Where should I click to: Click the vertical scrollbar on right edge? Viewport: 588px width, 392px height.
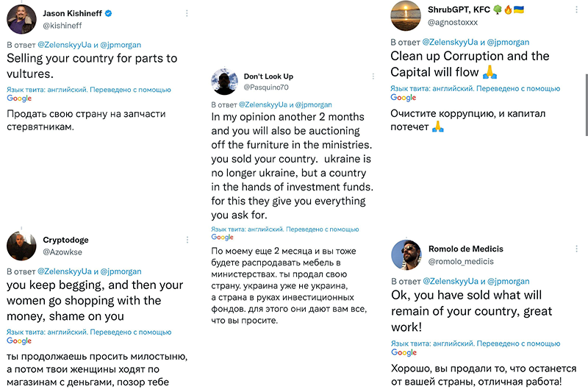point(586,105)
